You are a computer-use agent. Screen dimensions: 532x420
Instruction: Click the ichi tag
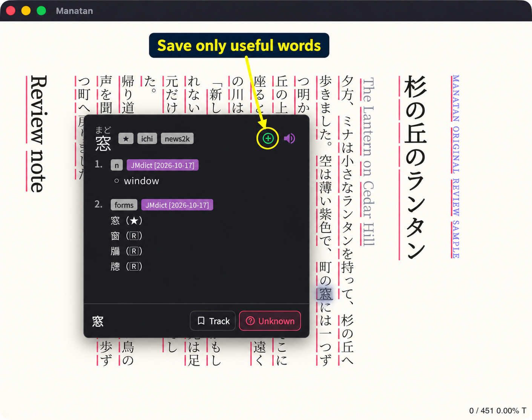click(147, 139)
